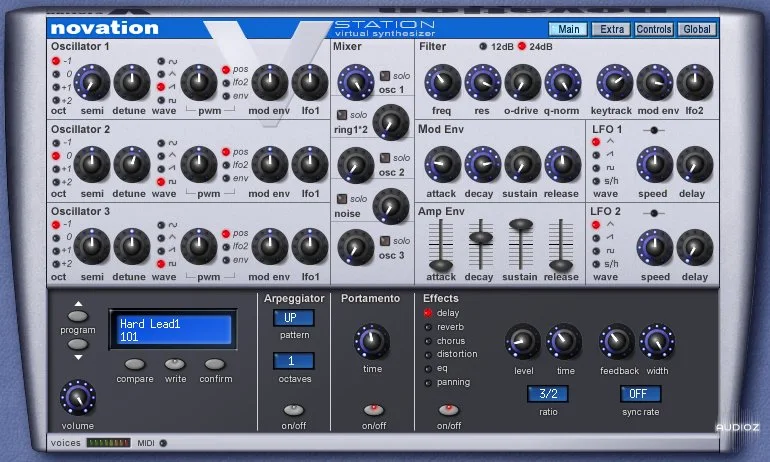The width and height of the screenshot is (770, 462).
Task: Click the Effects feedback knob
Action: click(616, 341)
